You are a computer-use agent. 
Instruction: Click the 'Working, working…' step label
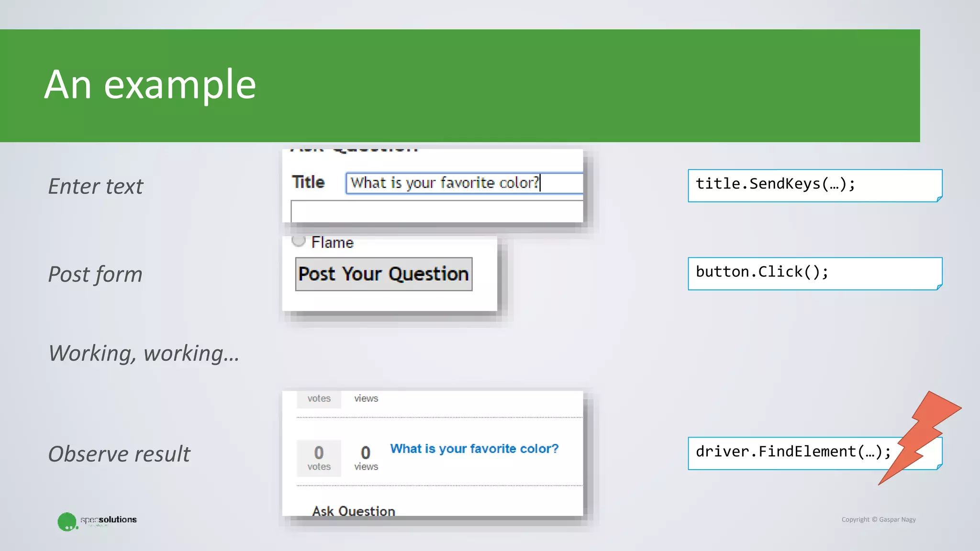tap(144, 353)
